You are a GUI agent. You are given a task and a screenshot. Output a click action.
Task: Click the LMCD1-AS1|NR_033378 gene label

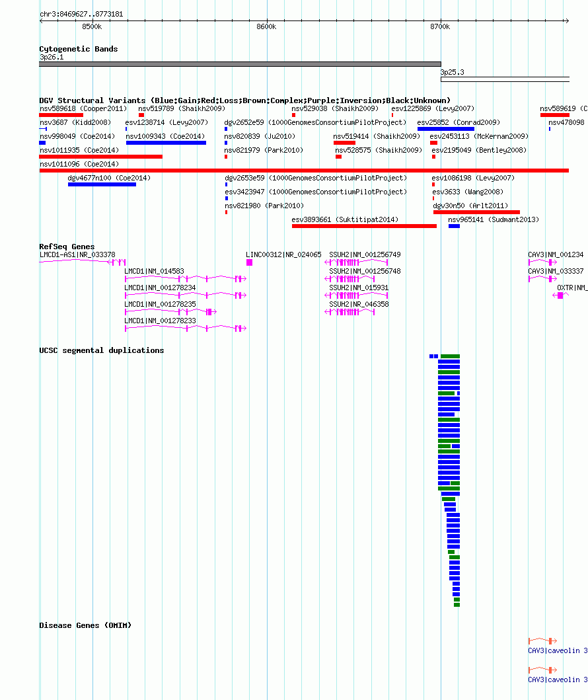77,254
